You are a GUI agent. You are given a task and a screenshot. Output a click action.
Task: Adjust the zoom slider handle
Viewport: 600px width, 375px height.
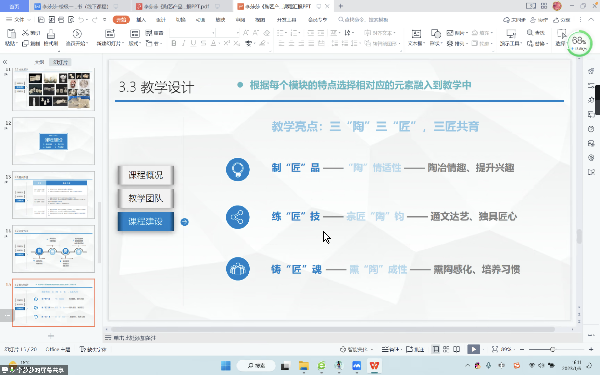click(552, 349)
